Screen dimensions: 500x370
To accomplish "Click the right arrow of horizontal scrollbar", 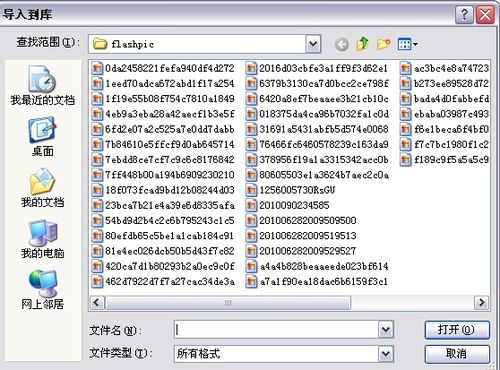I will 481,303.
